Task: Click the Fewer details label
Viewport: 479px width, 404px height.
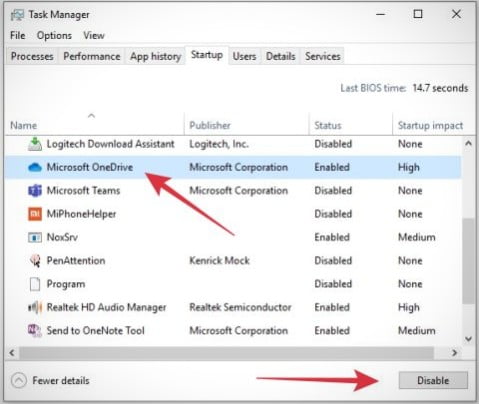Action: 61,380
